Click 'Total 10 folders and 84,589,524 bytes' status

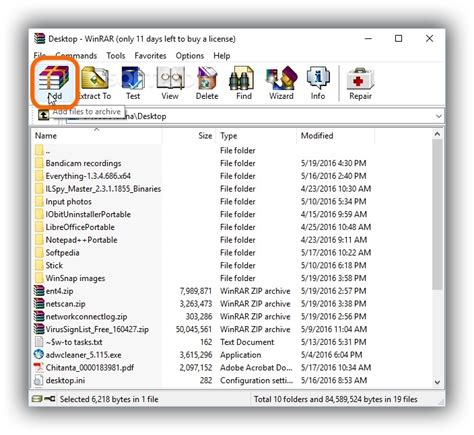pyautogui.click(x=336, y=399)
